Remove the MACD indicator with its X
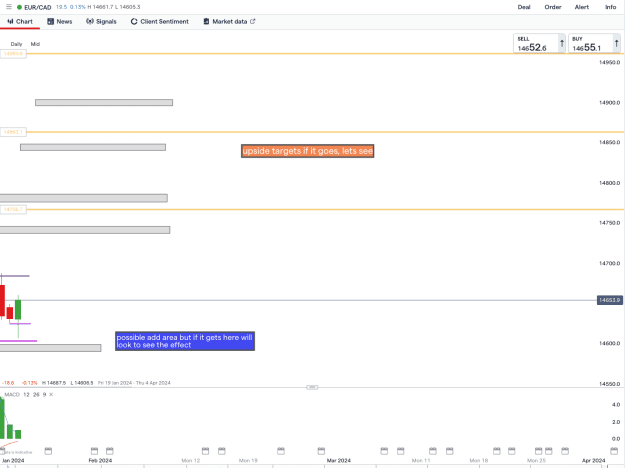The width and height of the screenshot is (625, 468). (51, 395)
